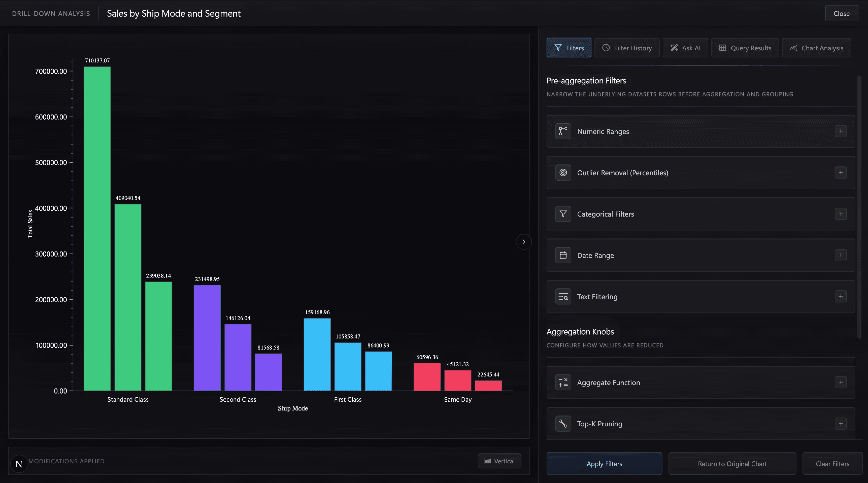Click the Numeric Ranges icon
Viewport: 868px width, 483px height.
tap(563, 131)
